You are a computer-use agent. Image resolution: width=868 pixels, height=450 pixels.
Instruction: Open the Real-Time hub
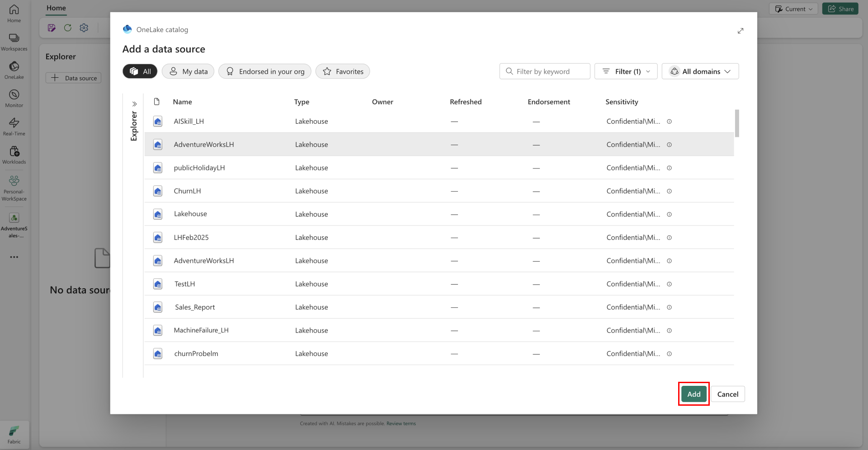[14, 127]
